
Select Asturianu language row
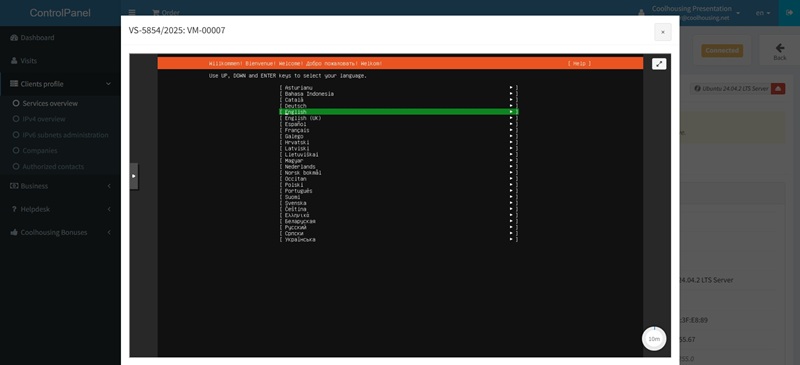pos(398,88)
